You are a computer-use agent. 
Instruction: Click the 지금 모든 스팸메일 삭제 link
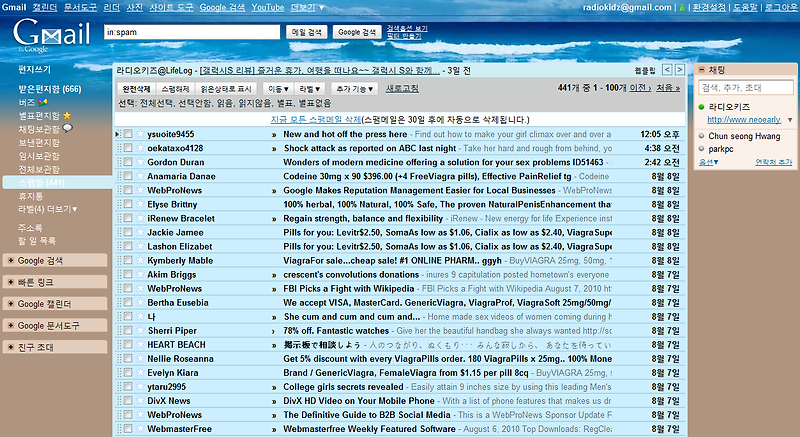[316, 120]
